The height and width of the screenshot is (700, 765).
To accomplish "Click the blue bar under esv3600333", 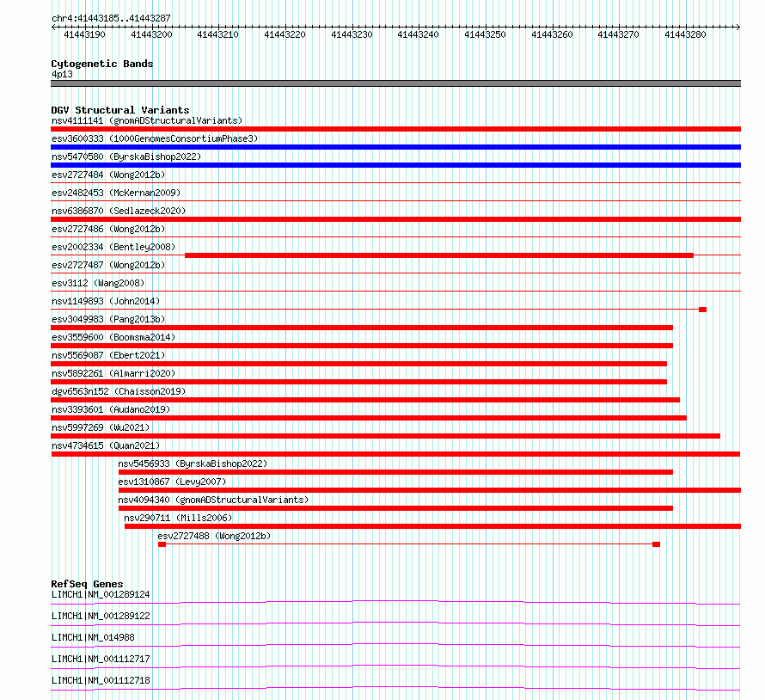I will click(395, 147).
